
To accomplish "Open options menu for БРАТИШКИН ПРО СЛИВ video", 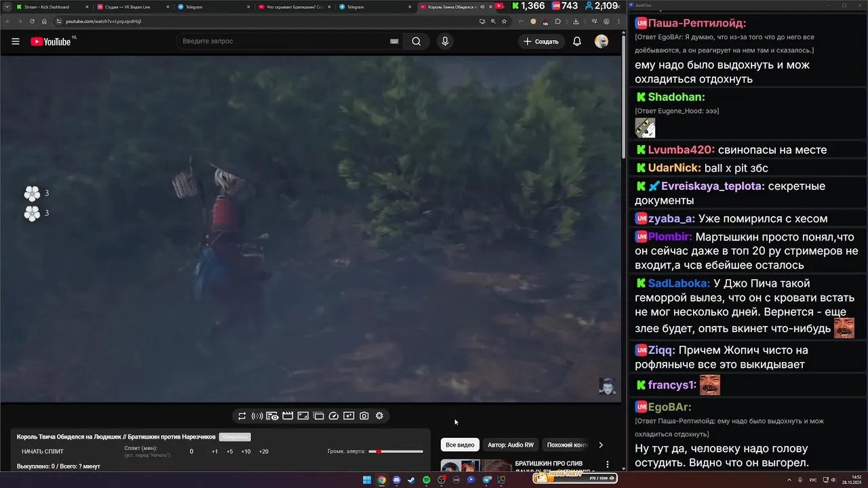I will 608,465.
